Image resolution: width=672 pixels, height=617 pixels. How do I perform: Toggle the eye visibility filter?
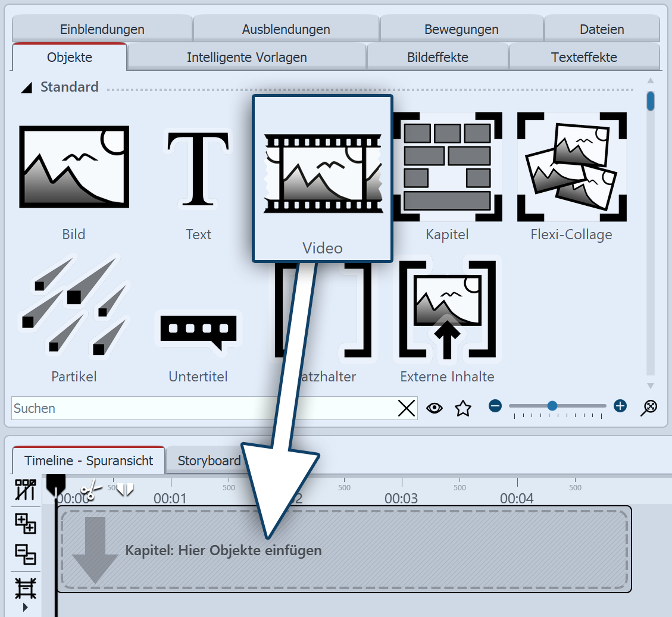[435, 408]
